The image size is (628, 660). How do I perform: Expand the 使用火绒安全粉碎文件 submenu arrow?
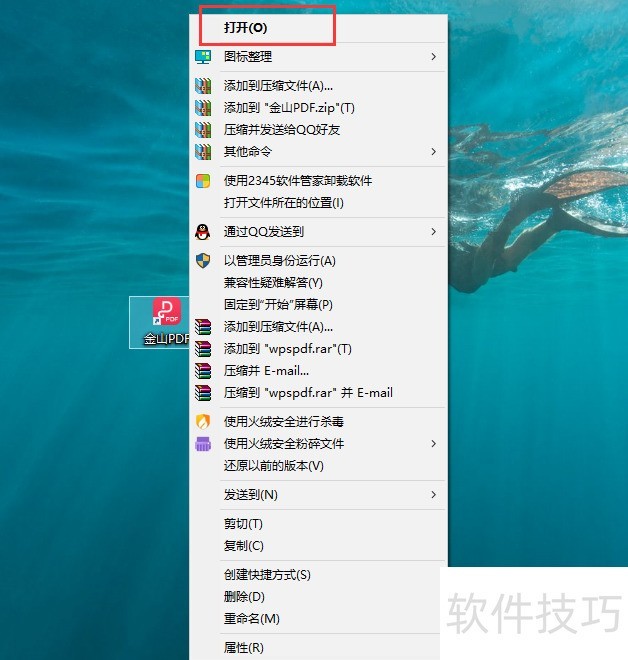434,444
